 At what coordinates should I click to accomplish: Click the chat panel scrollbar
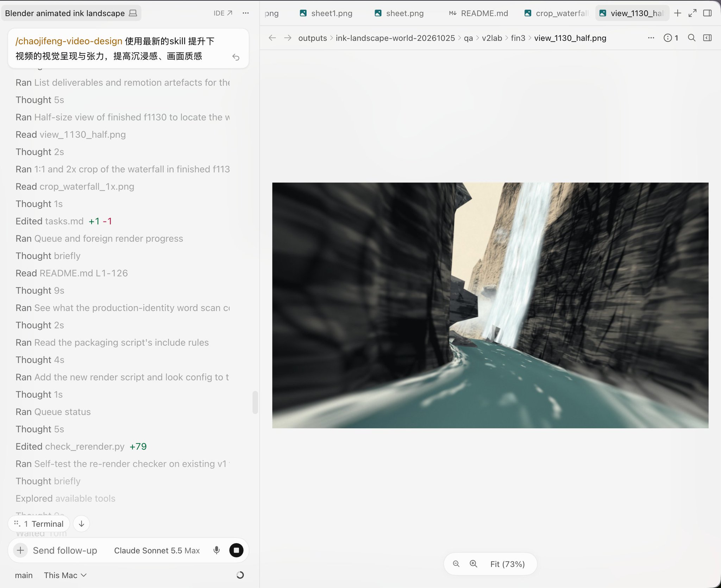tap(255, 402)
